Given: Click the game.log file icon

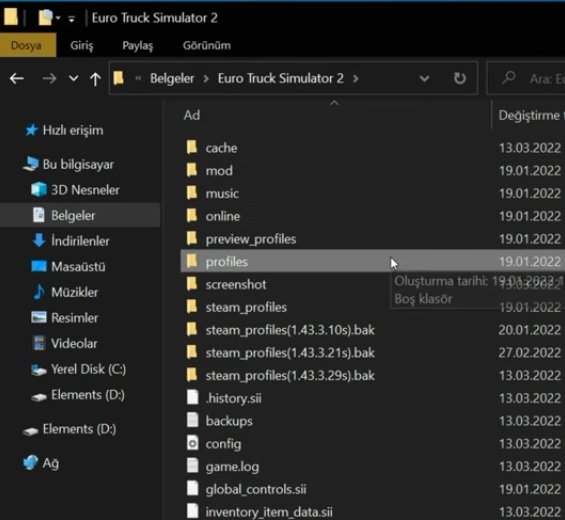Looking at the screenshot, I should pyautogui.click(x=192, y=466).
